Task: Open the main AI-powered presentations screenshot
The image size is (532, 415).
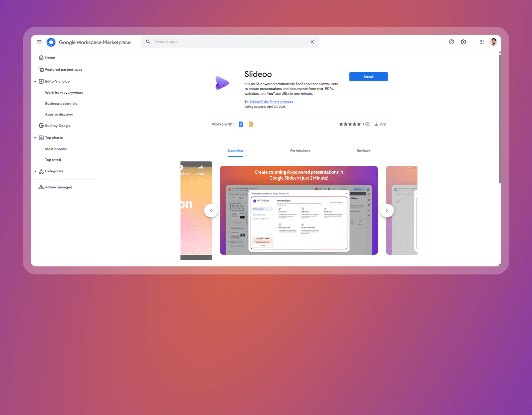Action: [299, 210]
